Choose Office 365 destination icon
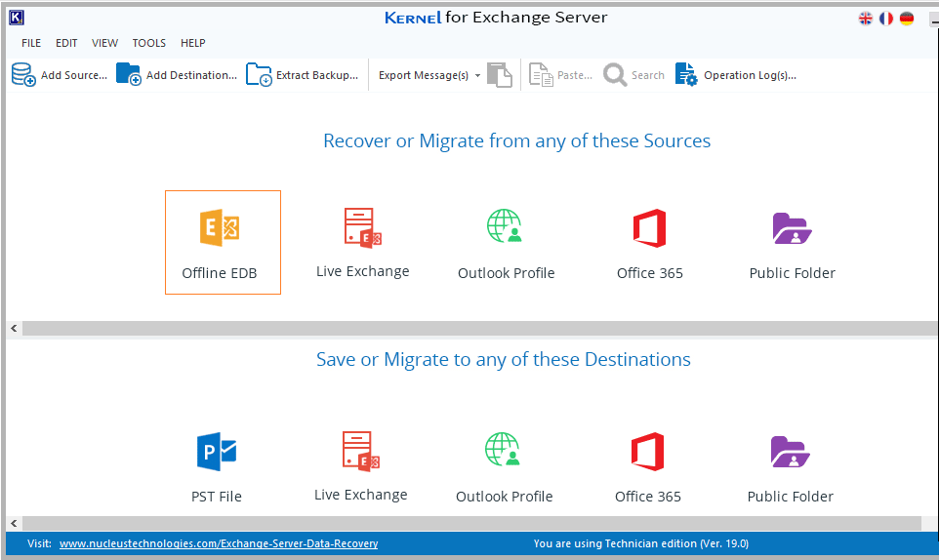Screen dimensions: 939x560 click(x=648, y=452)
